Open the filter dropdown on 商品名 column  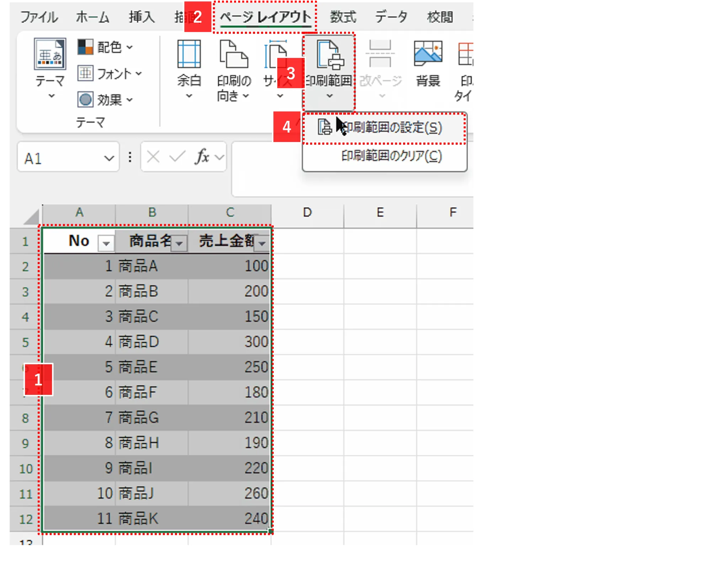tap(180, 243)
